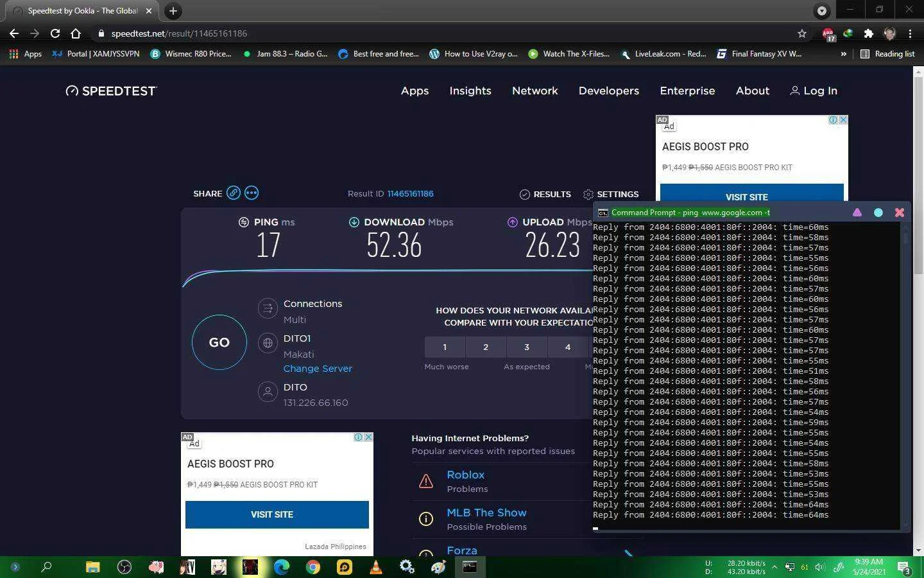Close the top-right Aegis Boost ad

click(x=843, y=120)
